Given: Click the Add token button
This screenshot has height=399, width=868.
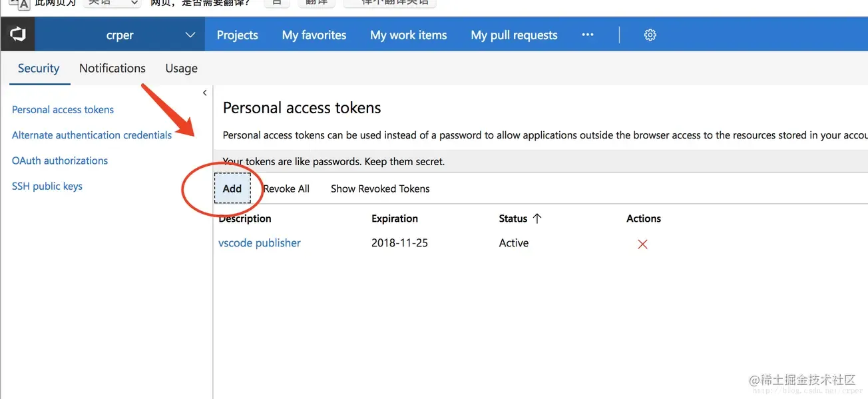Looking at the screenshot, I should tap(232, 189).
